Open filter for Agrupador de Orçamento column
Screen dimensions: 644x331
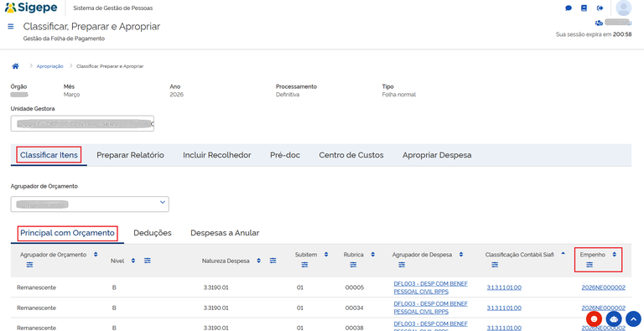29,266
